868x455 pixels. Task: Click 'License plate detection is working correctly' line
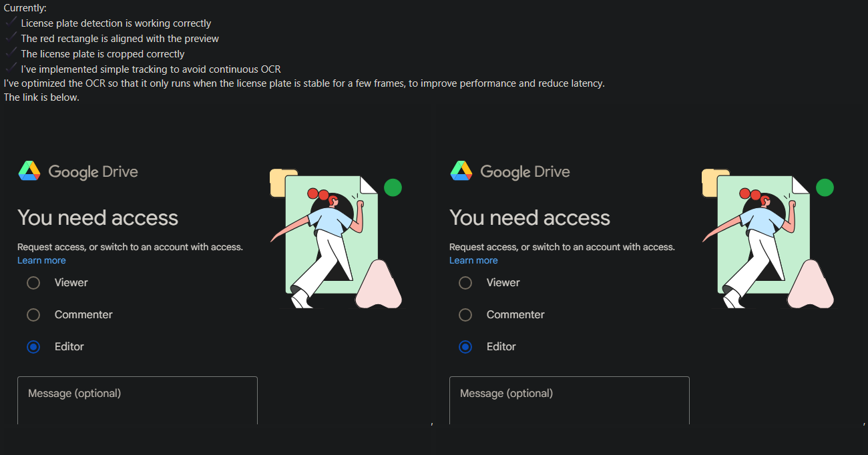(x=116, y=23)
